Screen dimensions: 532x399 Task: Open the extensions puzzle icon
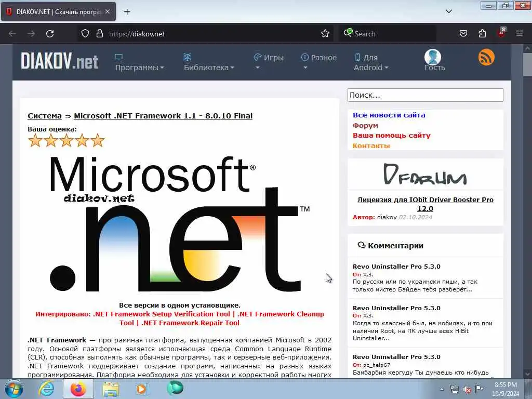[x=482, y=34]
